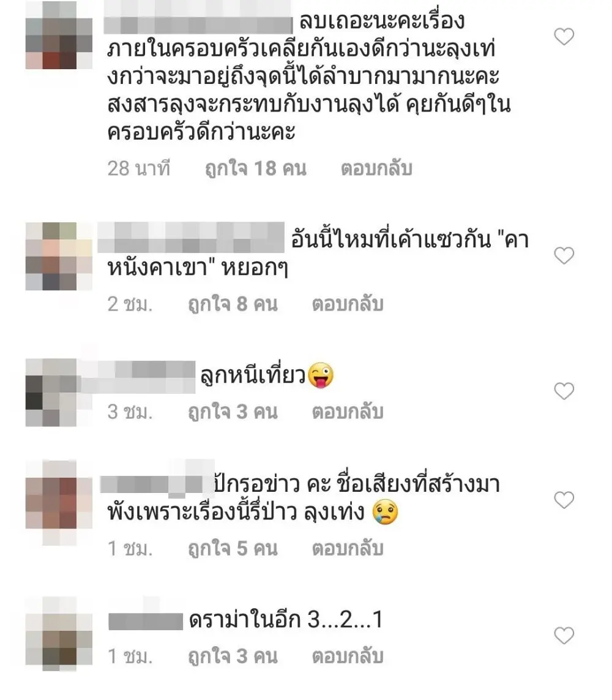Viewport: 612px width, 700px height.
Task: Reply to the "ลูกหนีเที่ยว" comment
Action: 348,412
